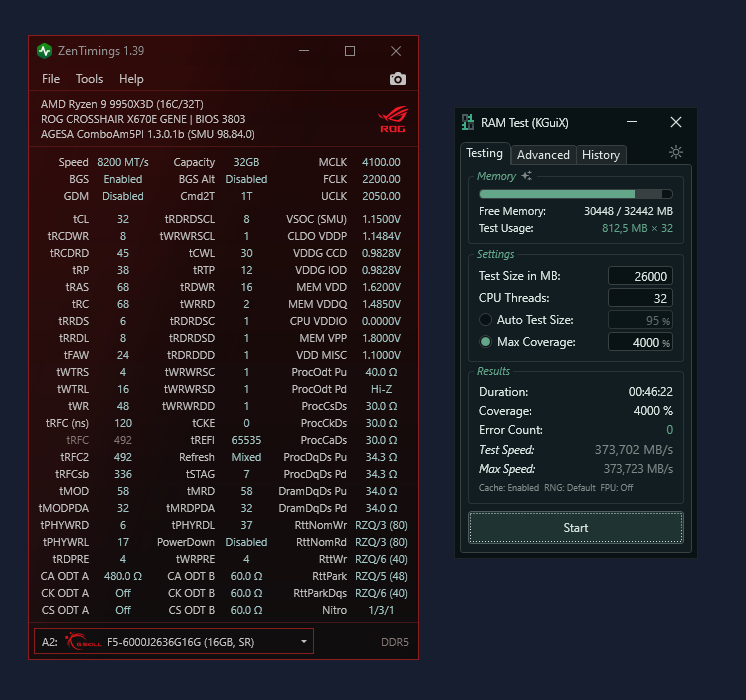Screen dimensions: 746x700
Task: Click the Start button in RAM Test
Action: point(576,527)
